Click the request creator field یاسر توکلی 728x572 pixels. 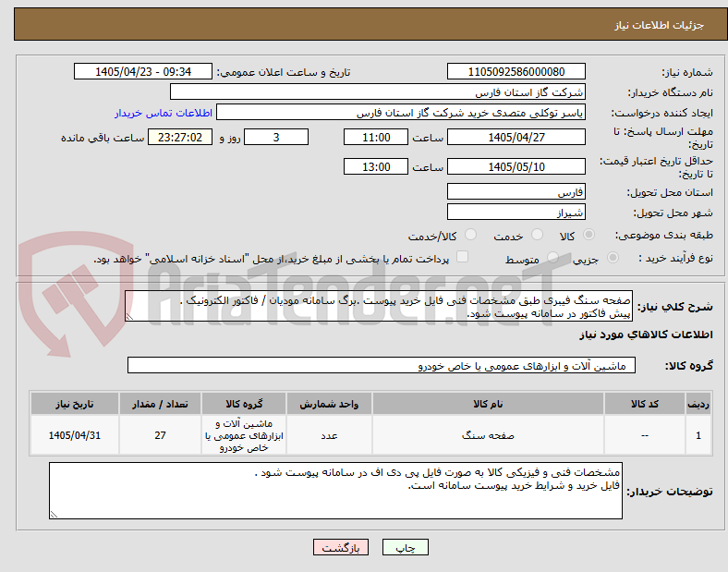click(x=401, y=113)
